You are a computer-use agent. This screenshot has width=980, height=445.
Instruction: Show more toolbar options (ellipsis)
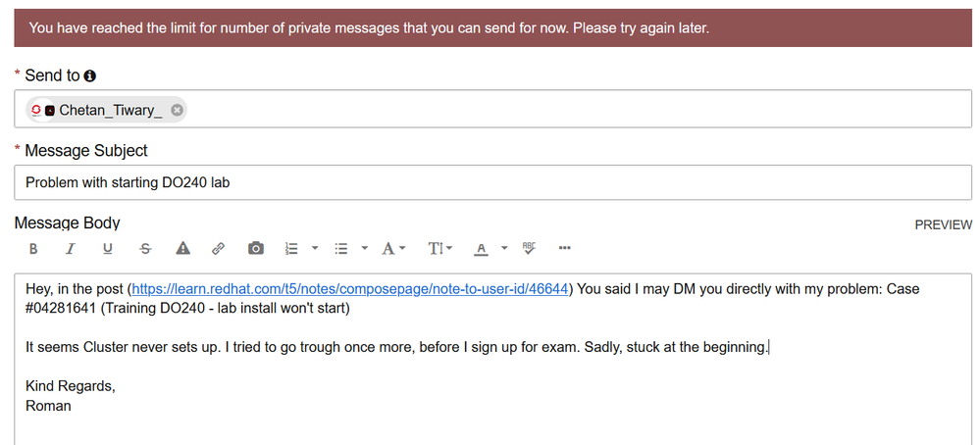(x=564, y=249)
